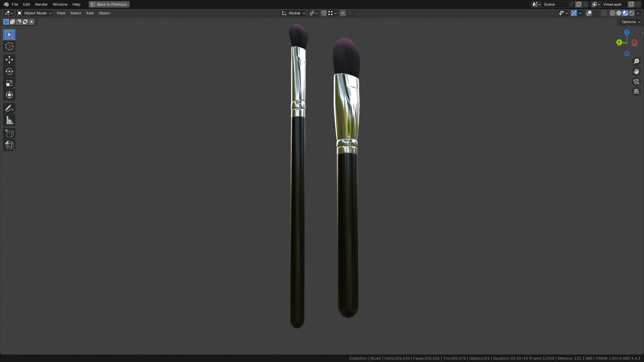Switch to solid viewport shading
The image size is (644, 362).
click(x=619, y=13)
